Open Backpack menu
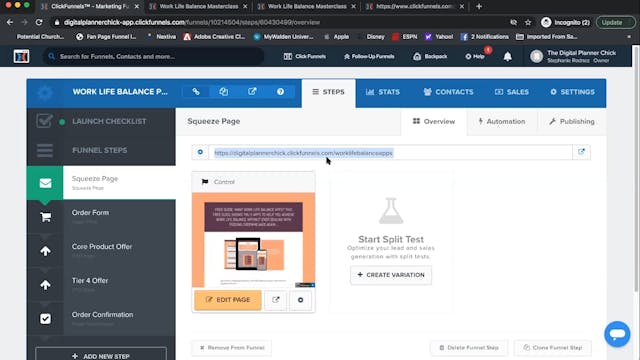 click(x=430, y=56)
